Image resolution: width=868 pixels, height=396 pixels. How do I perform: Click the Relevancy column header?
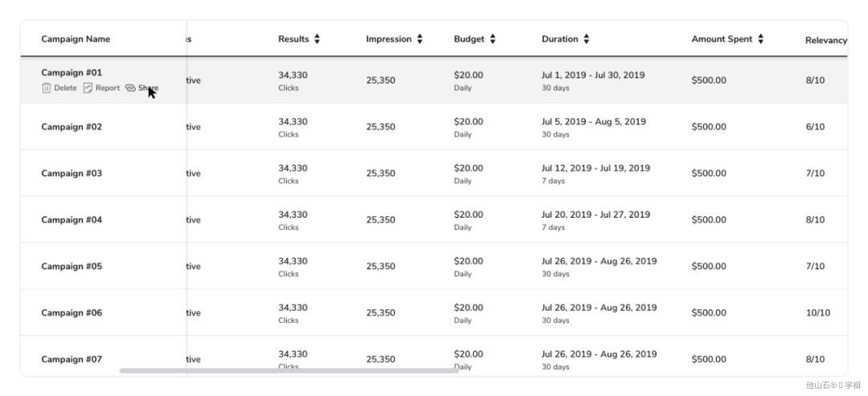click(826, 40)
